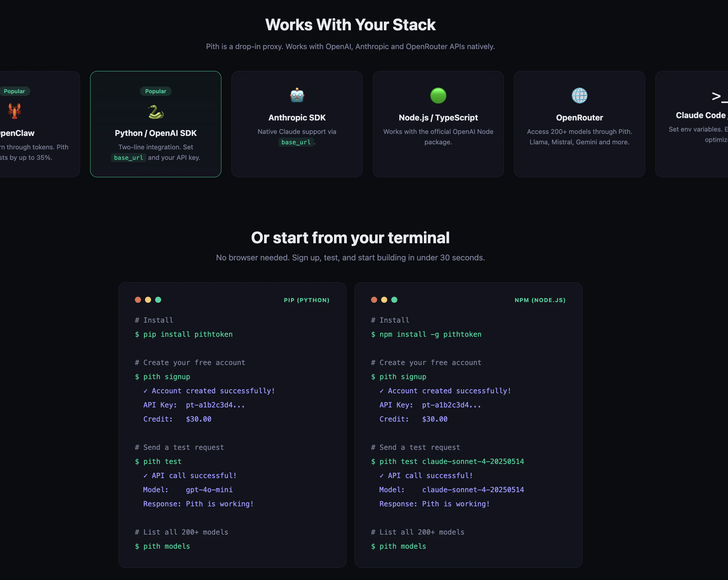
Task: Expand the Node.js / TypeScript card
Action: click(x=438, y=124)
